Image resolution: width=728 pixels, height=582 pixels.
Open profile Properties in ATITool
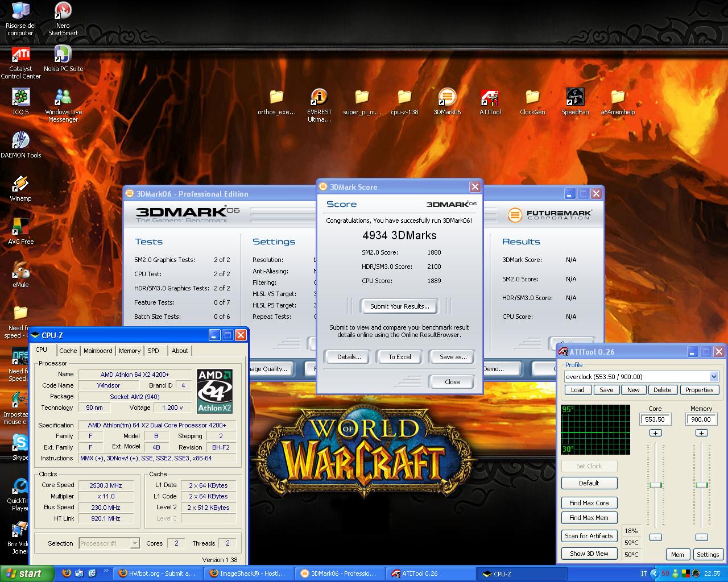click(x=699, y=390)
